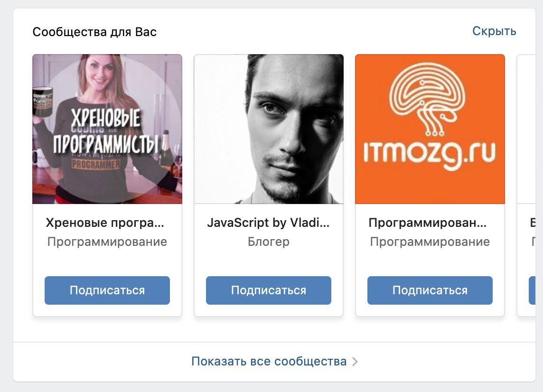Open the JavaScript by Vladi... title link

(x=268, y=223)
